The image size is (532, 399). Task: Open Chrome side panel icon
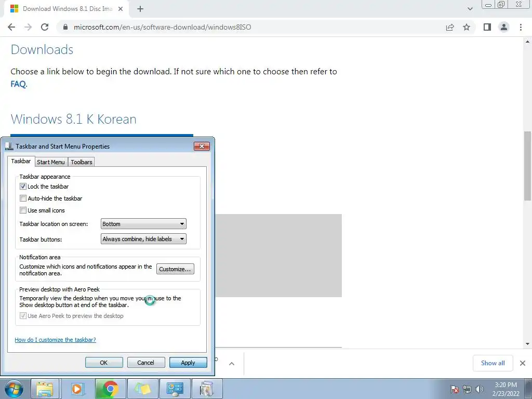(487, 27)
